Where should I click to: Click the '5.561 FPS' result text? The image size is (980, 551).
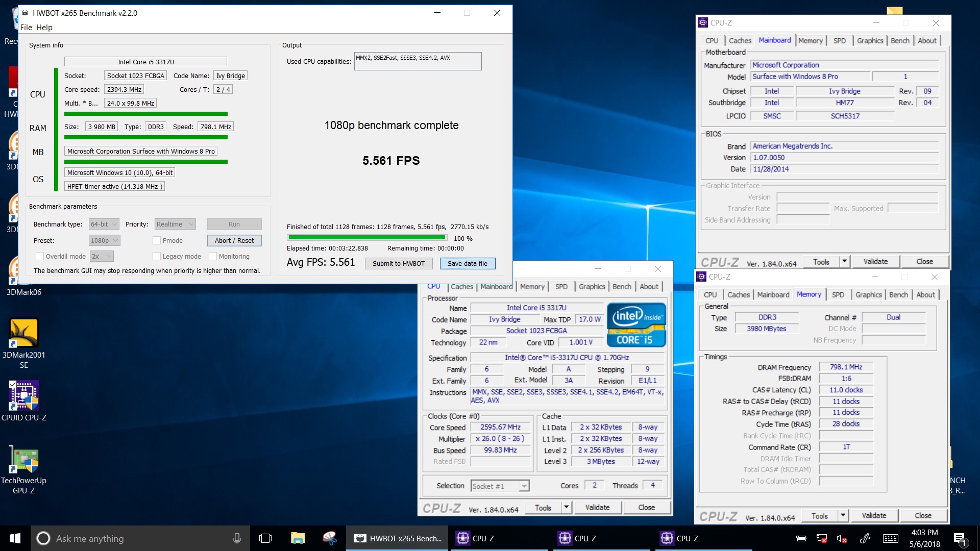point(391,161)
